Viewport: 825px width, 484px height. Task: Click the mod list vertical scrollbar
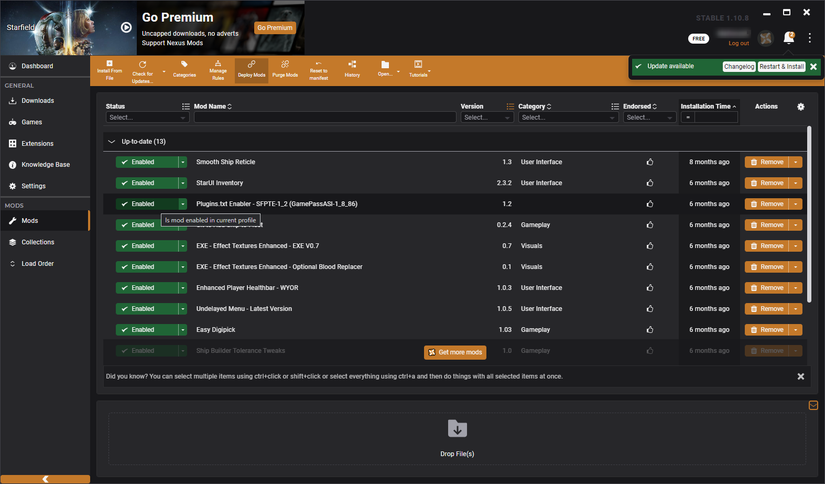pyautogui.click(x=809, y=214)
